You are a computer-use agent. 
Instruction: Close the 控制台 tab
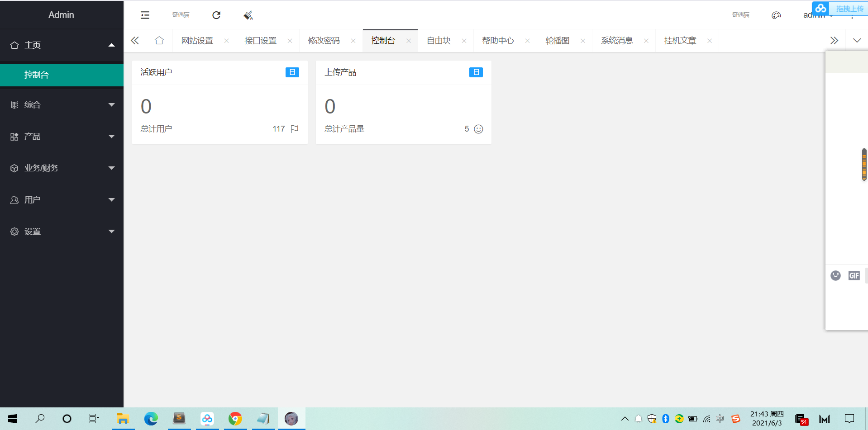(409, 41)
